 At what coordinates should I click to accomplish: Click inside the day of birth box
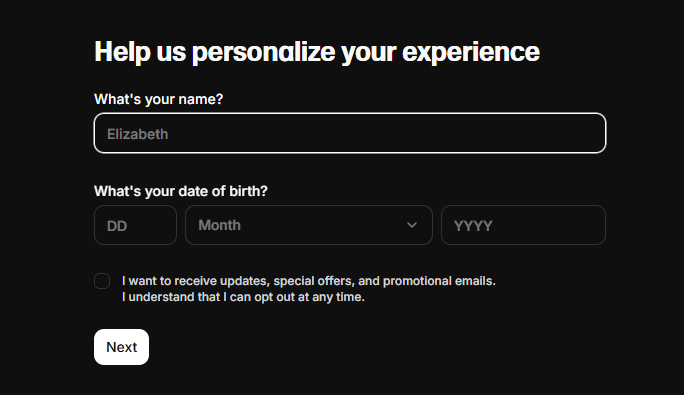coord(135,225)
